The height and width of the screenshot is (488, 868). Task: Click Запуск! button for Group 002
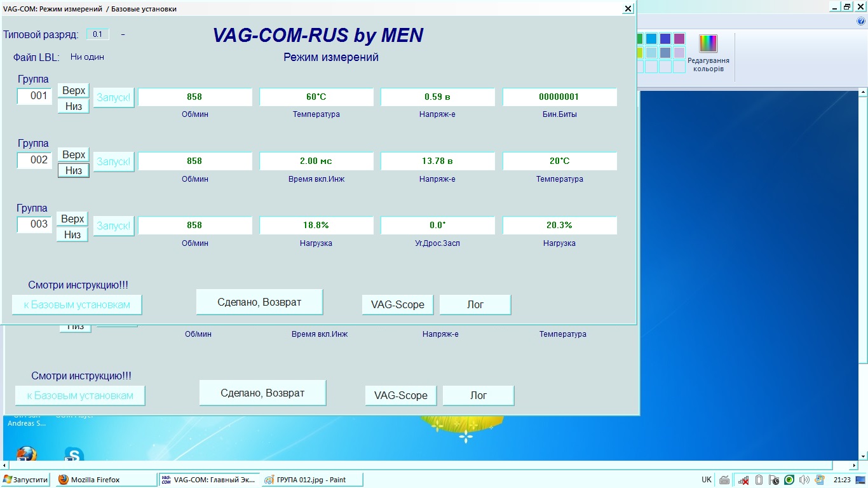tap(114, 162)
